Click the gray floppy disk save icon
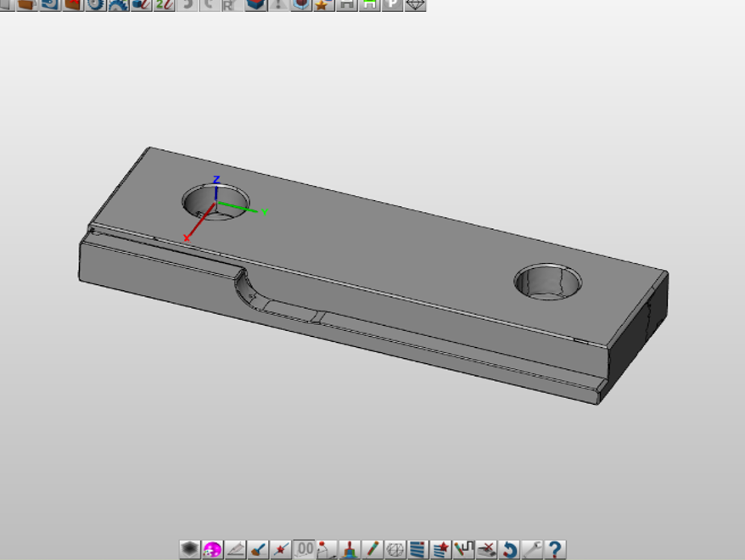 pyautogui.click(x=346, y=4)
